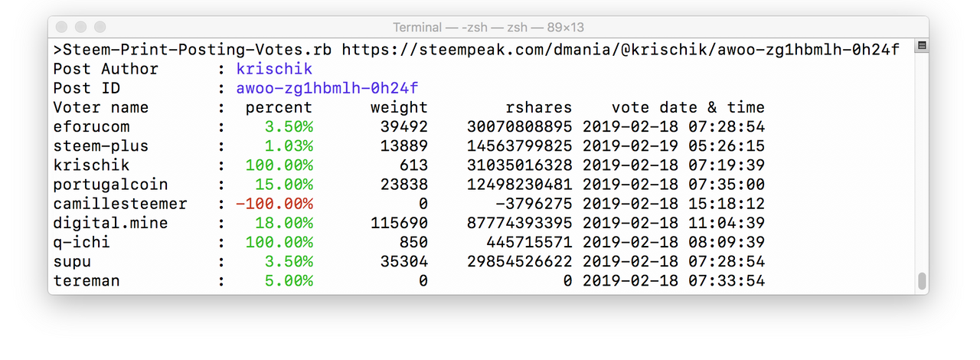Screen dimensions: 980x360
Task: Click the 'weight' column header
Action: click(x=399, y=107)
